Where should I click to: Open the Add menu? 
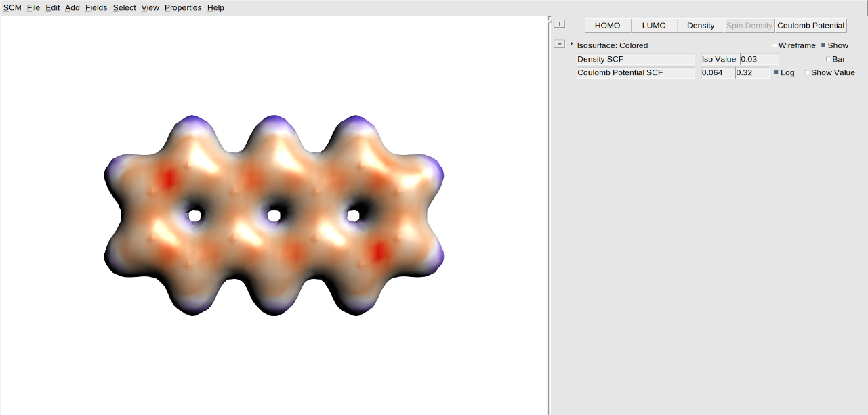coord(72,7)
